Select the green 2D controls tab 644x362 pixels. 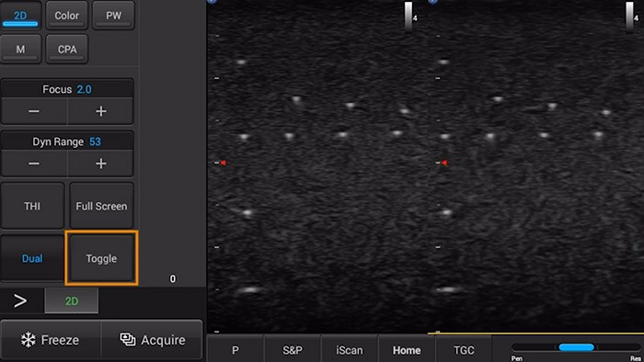pyautogui.click(x=72, y=301)
